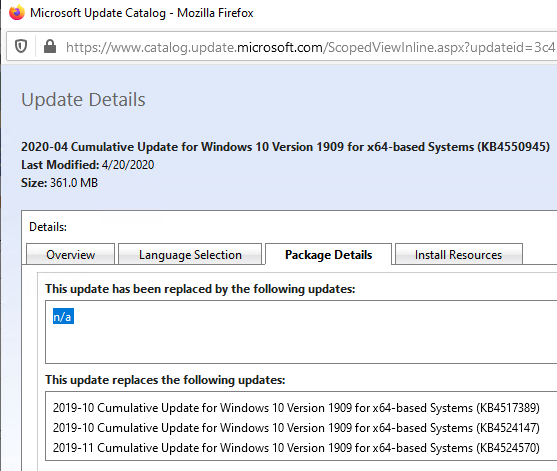Screen dimensions: 557x471
Task: Click the highlighted n/a text
Action: point(63,316)
